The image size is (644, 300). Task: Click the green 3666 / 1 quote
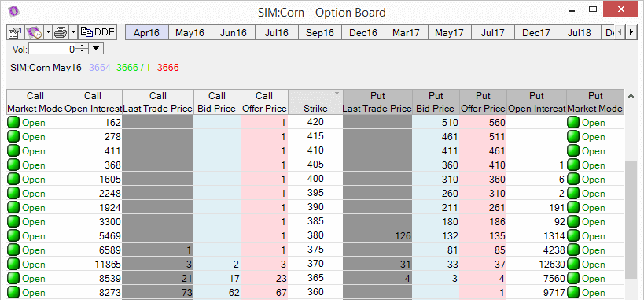coord(134,68)
